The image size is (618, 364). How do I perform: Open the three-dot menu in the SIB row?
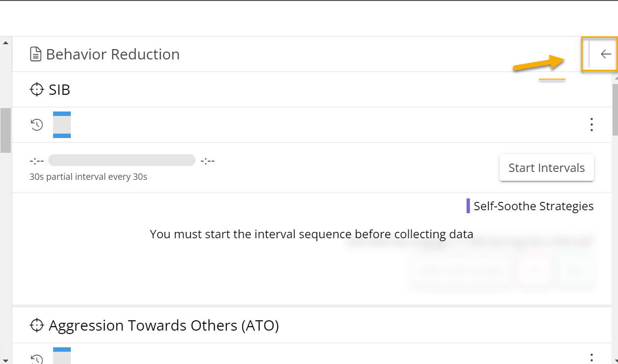(x=591, y=125)
